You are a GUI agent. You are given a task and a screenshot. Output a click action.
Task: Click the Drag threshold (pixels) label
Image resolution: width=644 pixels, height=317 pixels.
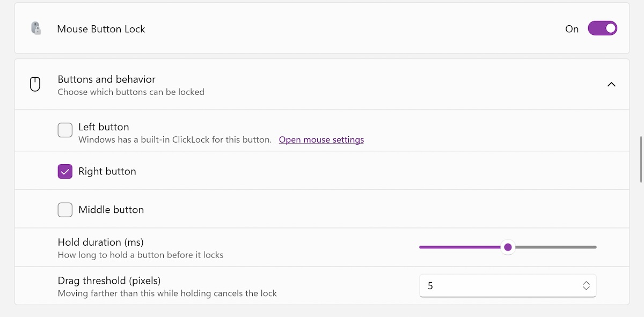(109, 281)
